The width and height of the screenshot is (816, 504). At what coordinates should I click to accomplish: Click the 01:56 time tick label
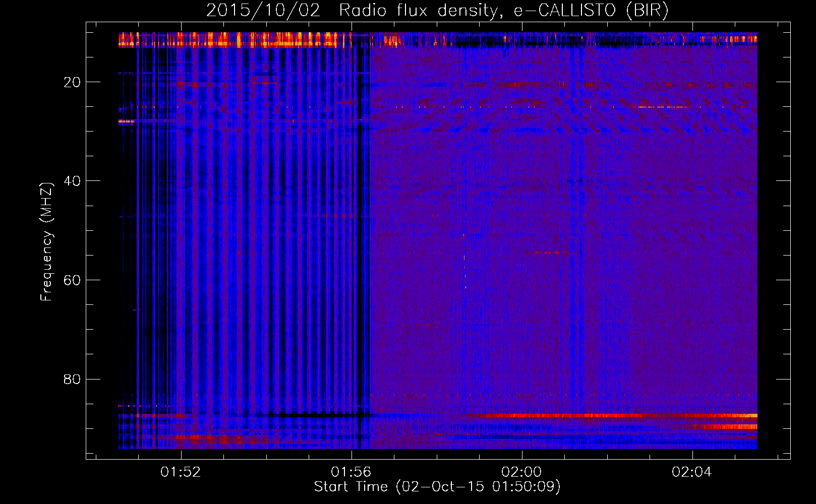[x=351, y=472]
